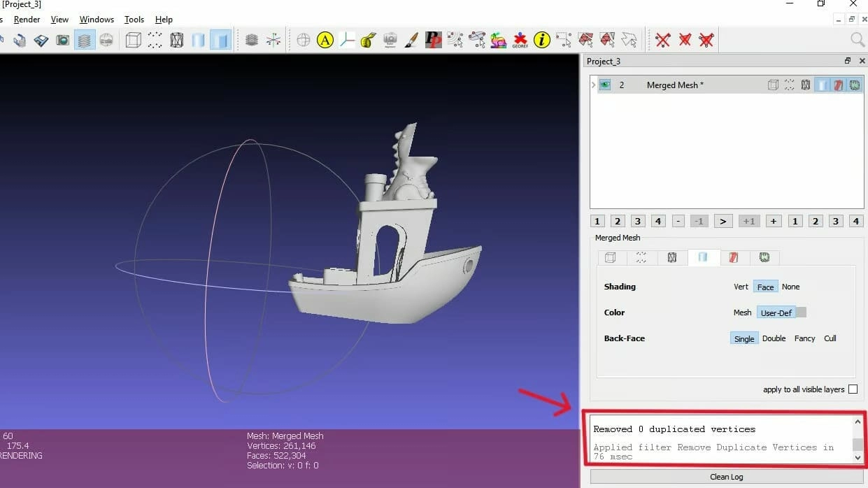
Task: Enable points rendering in the toolbar
Action: 155,41
